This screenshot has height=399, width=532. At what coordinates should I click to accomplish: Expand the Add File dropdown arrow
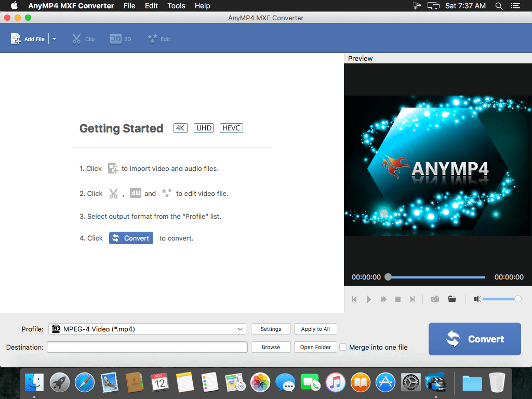click(54, 39)
